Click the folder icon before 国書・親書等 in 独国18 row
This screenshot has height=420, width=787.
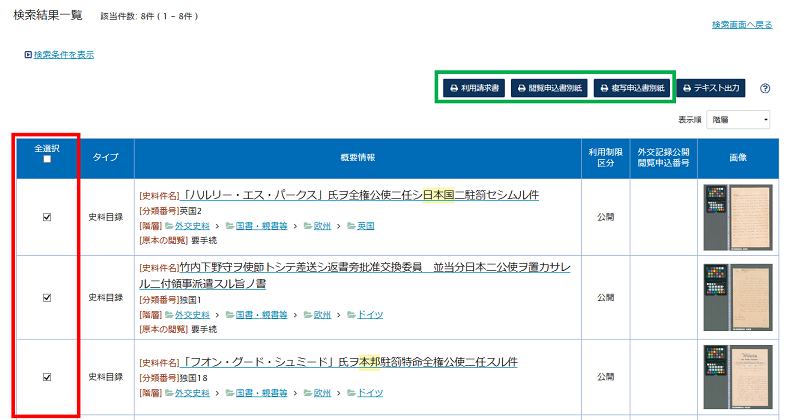[x=230, y=393]
